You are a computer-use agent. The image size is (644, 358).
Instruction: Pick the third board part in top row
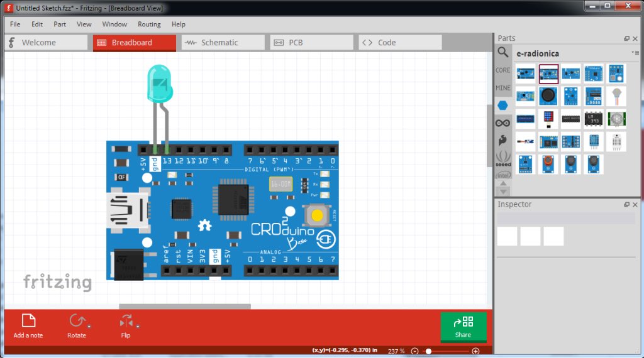pos(571,74)
